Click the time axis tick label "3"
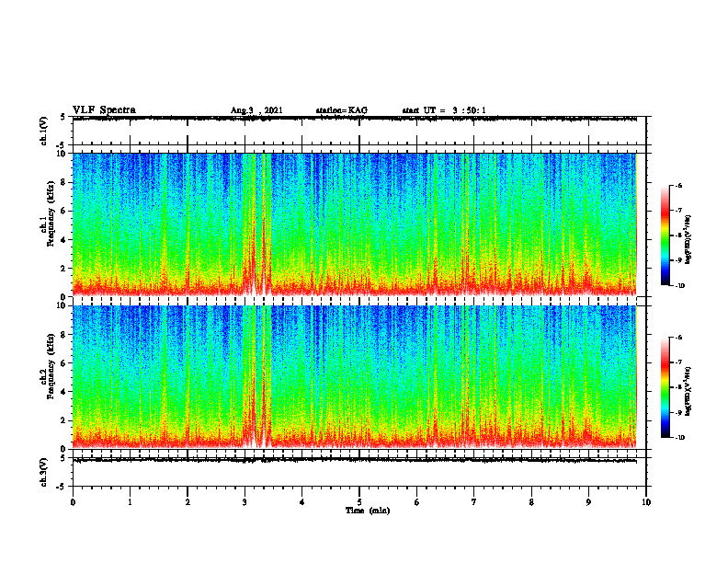728x563 pixels. pyautogui.click(x=245, y=502)
